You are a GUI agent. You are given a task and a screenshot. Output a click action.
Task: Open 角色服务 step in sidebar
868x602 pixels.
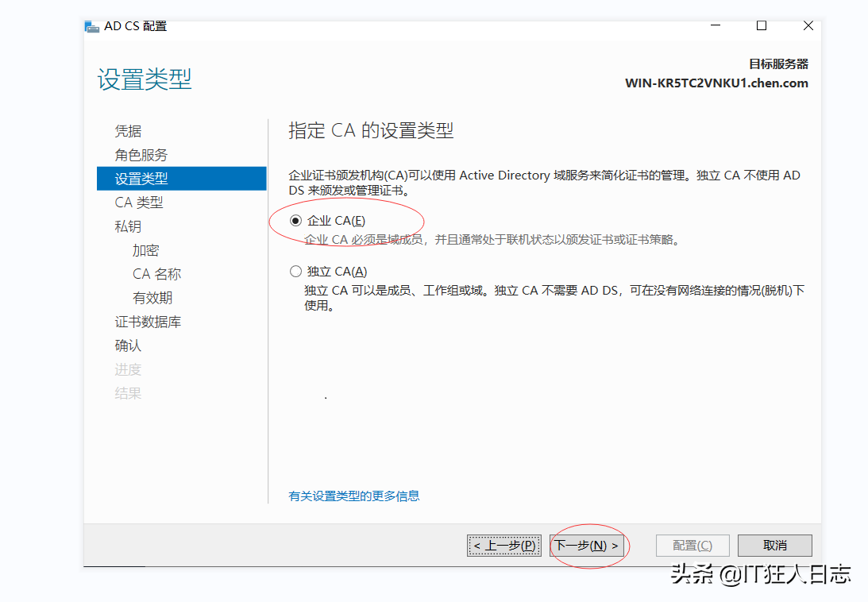pos(141,155)
